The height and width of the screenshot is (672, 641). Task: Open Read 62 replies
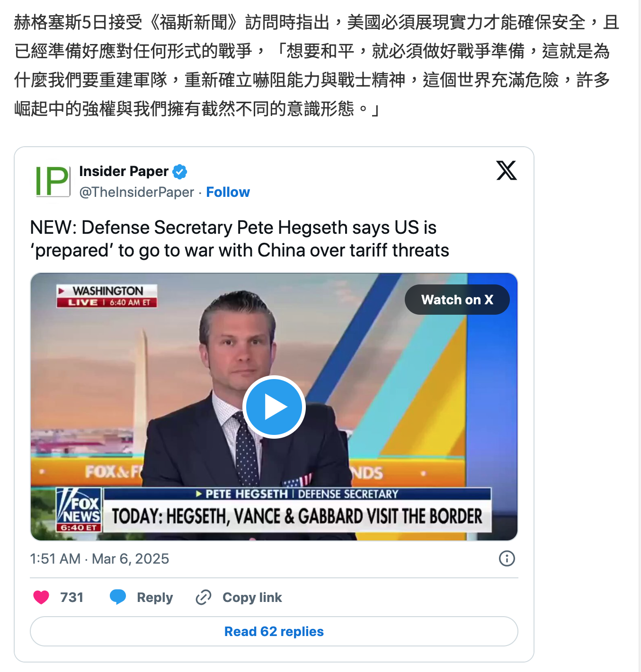pos(274,631)
